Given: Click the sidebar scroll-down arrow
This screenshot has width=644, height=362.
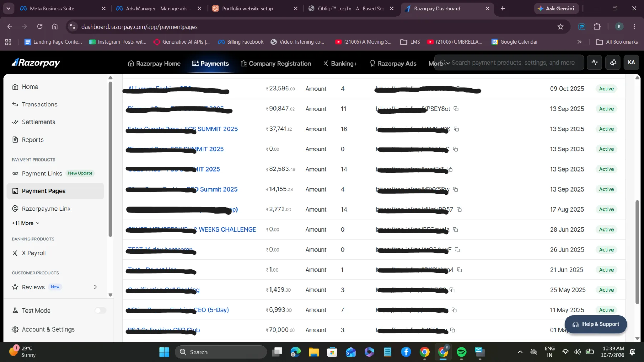Looking at the screenshot, I should (110, 295).
